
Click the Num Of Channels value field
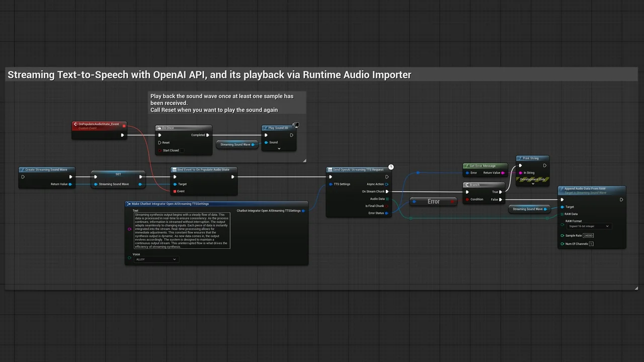[x=591, y=244]
